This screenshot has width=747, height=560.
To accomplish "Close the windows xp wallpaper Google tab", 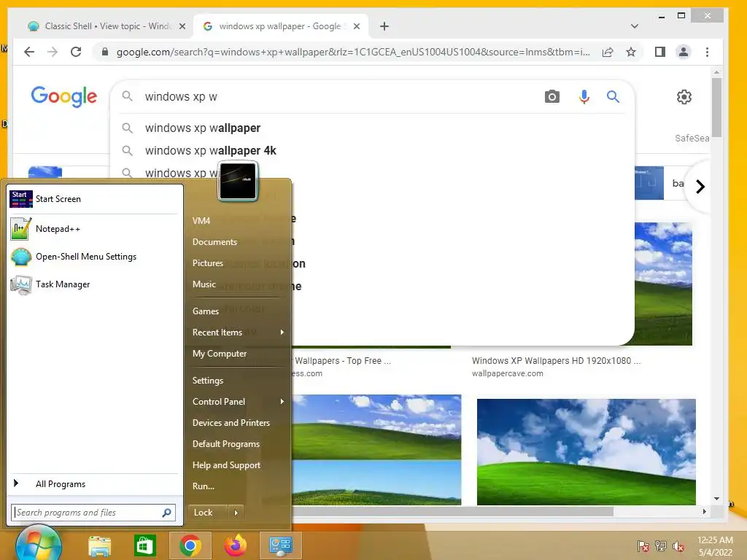I will click(x=356, y=26).
